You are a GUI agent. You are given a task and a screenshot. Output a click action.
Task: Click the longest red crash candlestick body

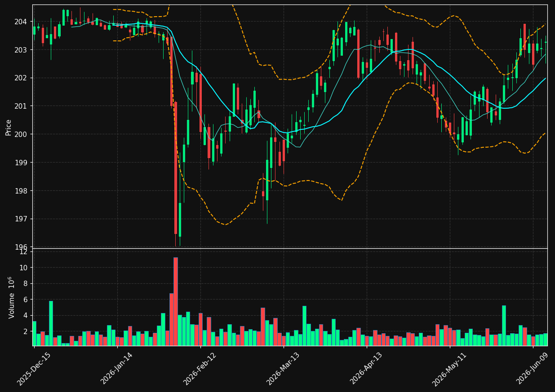click(176, 168)
